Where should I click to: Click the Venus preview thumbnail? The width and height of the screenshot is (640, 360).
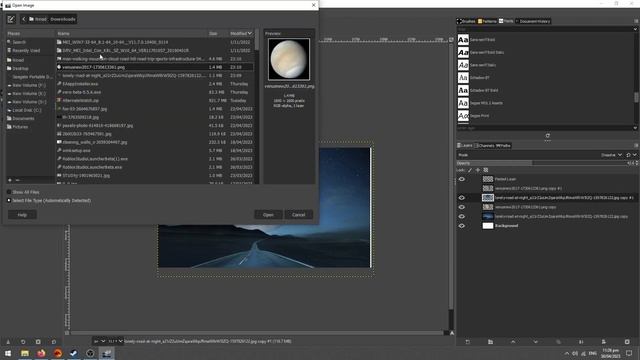tap(289, 59)
